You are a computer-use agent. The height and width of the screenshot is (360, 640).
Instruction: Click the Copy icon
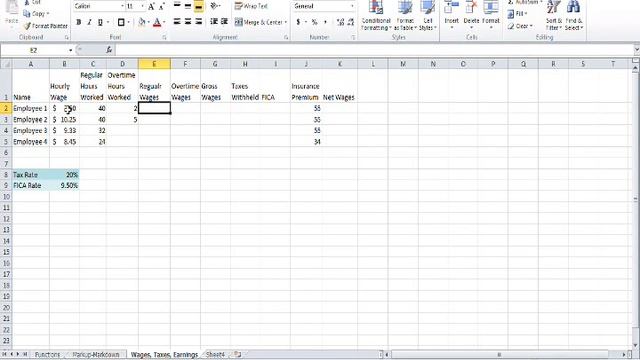27,14
